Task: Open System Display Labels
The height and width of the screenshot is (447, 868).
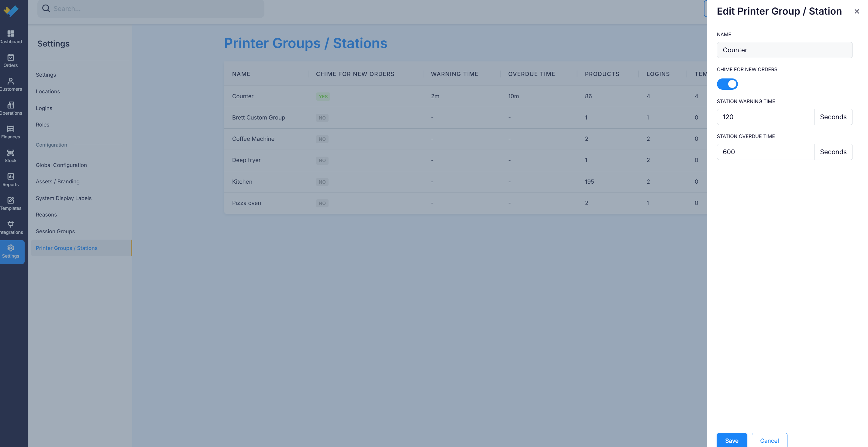Action: point(64,198)
